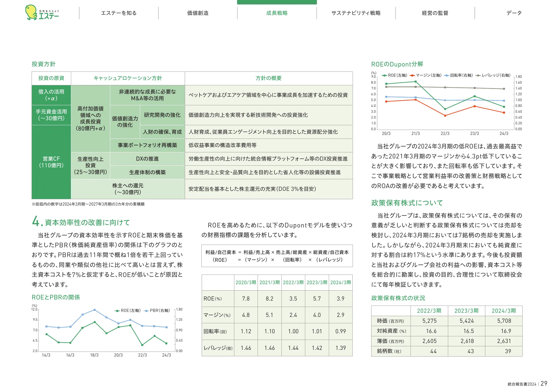Click the 2023/3期 header in holdings table
This screenshot has height=392, width=554.
tap(466, 311)
